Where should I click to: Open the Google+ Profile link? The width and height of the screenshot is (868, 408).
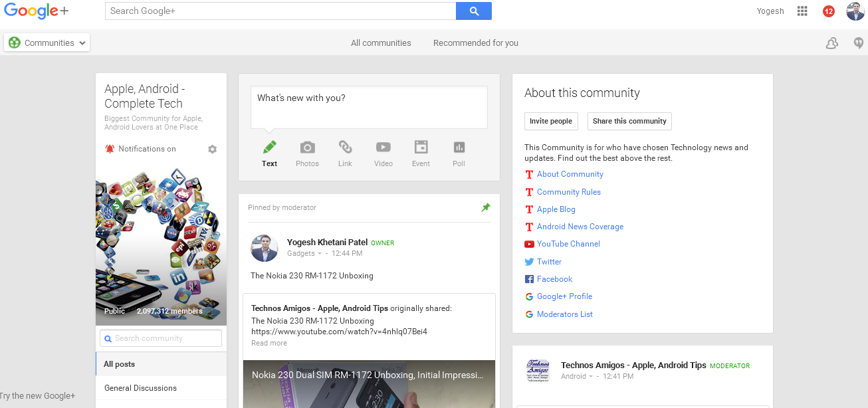point(565,297)
